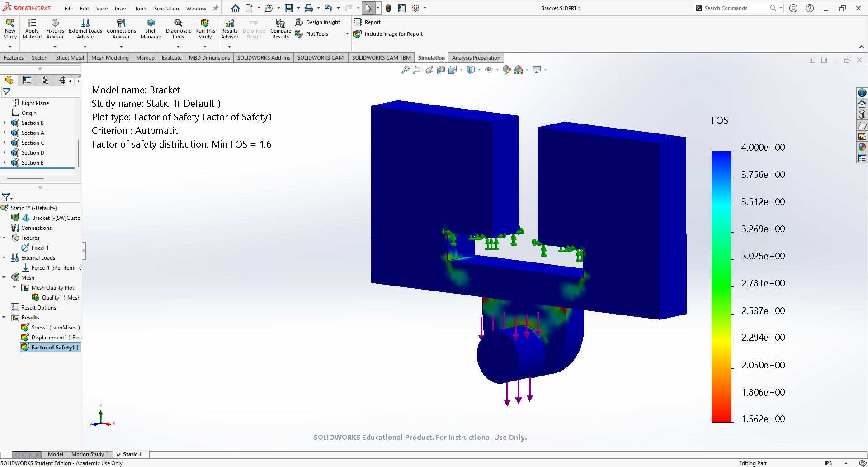The height and width of the screenshot is (467, 868).
Task: Click Compare Results
Action: 280,29
